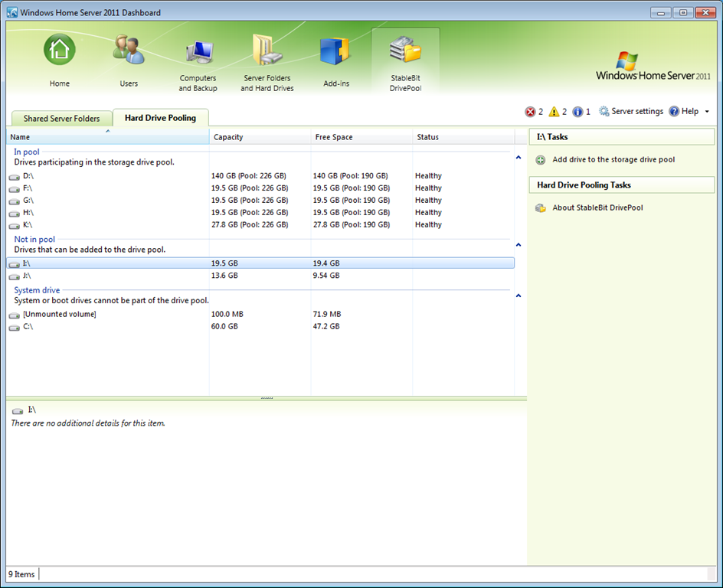Click the Unmounted volume drive icon
Screen dimensions: 723x588
(x=15, y=315)
